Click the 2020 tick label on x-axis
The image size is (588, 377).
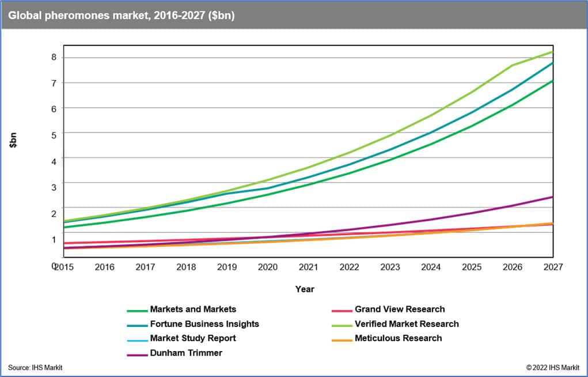pyautogui.click(x=267, y=267)
